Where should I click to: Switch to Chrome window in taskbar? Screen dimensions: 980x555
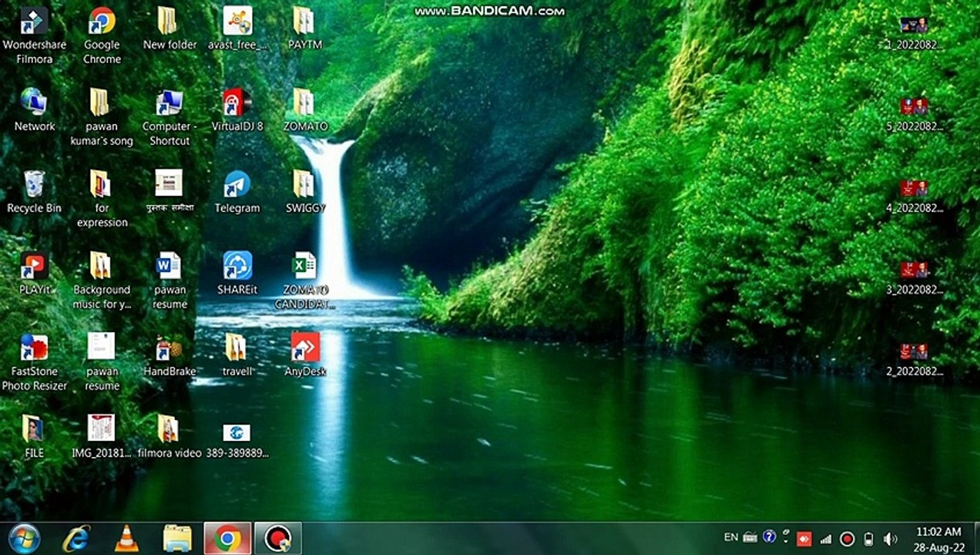coord(227,538)
